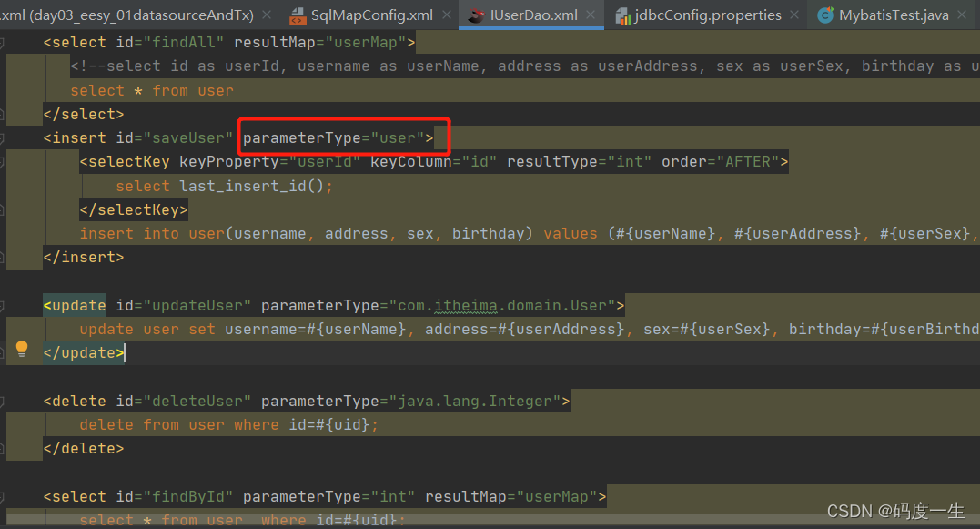The width and height of the screenshot is (980, 529).
Task: Close the SqlMapConfig.xml tab
Action: coord(447,15)
